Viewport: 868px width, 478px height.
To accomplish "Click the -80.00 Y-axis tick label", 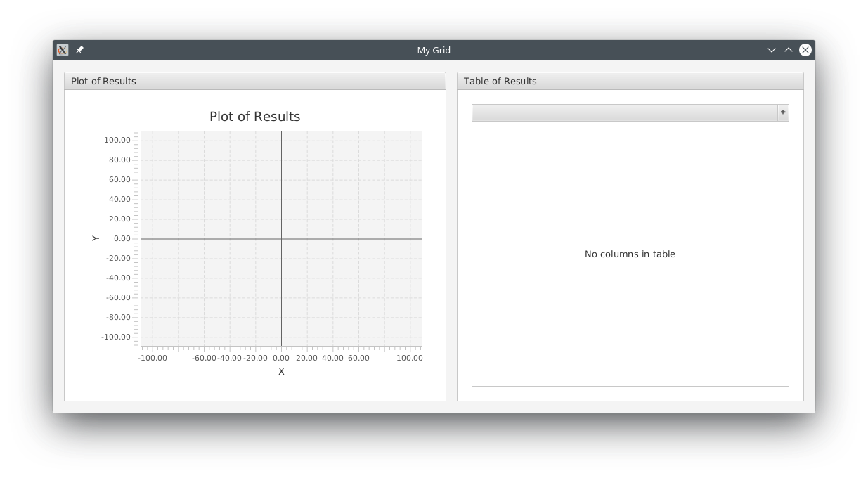I will click(x=118, y=317).
